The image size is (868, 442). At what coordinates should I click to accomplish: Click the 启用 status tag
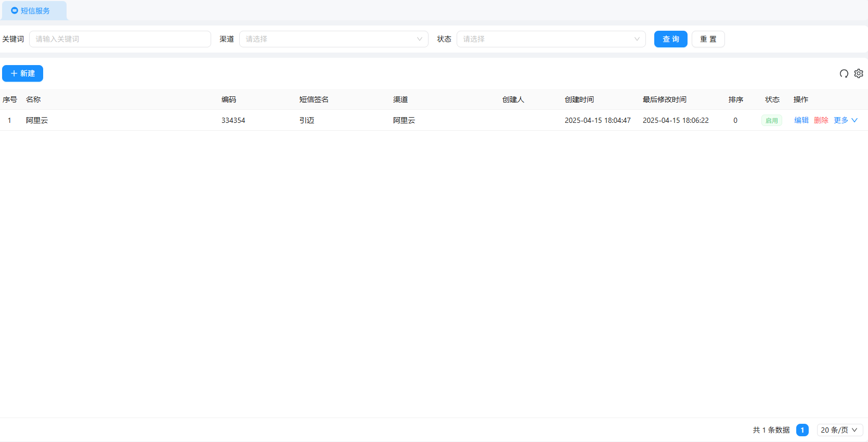coord(771,120)
